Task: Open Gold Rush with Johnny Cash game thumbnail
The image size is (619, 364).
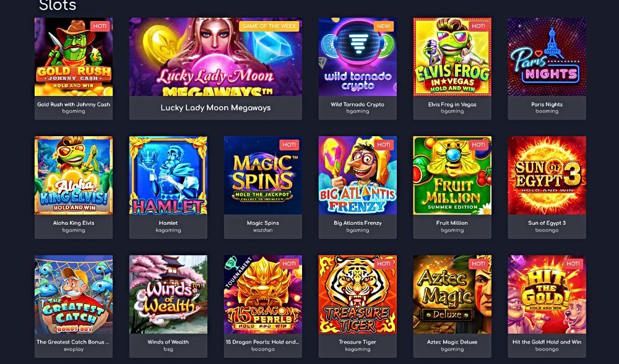Action: (74, 57)
